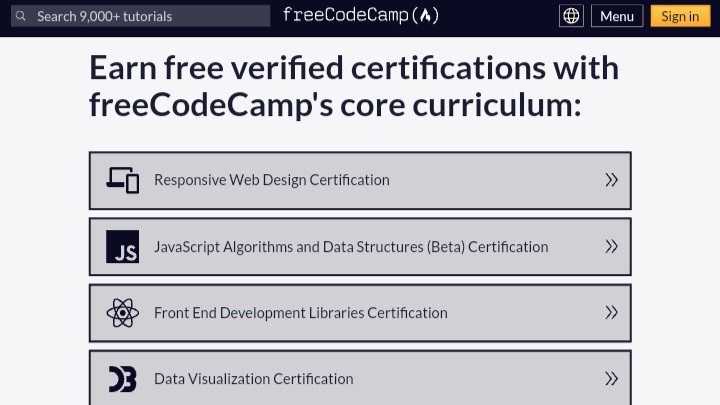
Task: Click the Front End Libraries double chevron
Action: pyautogui.click(x=612, y=313)
